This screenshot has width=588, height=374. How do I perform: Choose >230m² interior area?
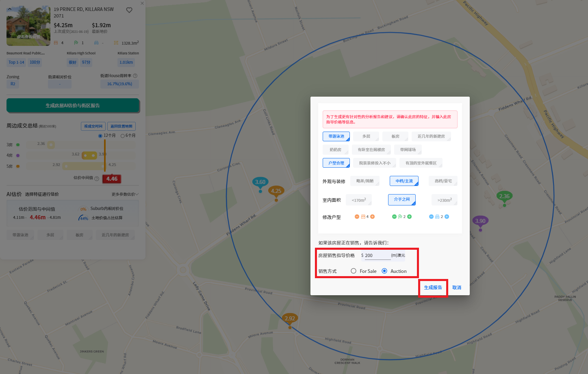445,200
